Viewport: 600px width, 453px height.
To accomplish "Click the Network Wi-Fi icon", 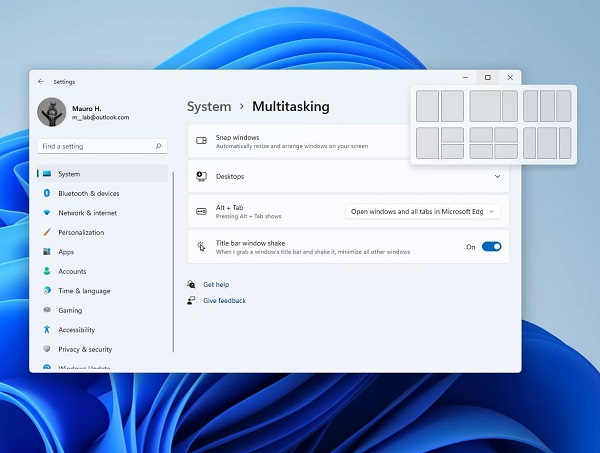I will [47, 213].
